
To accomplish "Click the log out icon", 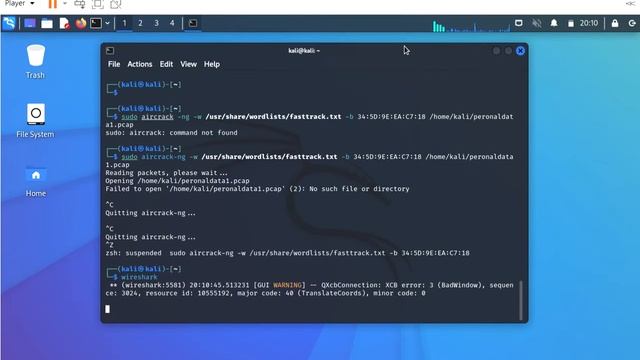I will tap(632, 23).
